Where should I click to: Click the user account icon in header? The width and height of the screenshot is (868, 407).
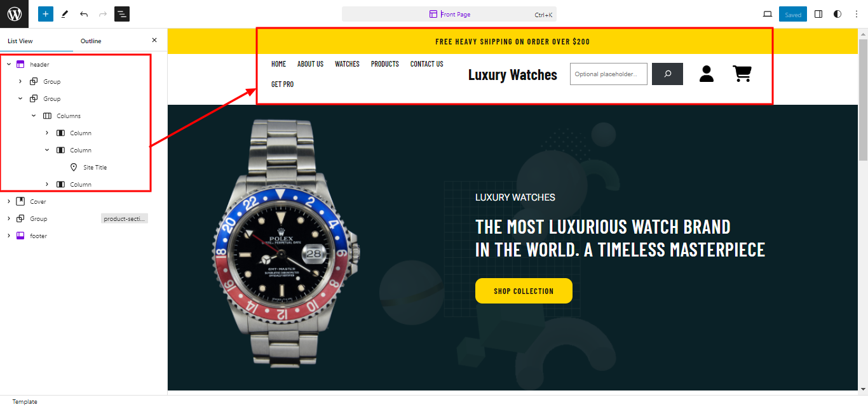coord(707,74)
